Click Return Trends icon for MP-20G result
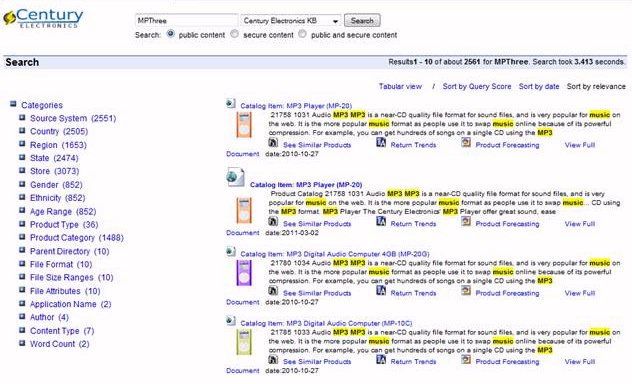Screen dimensions: 632x384 point(381,291)
